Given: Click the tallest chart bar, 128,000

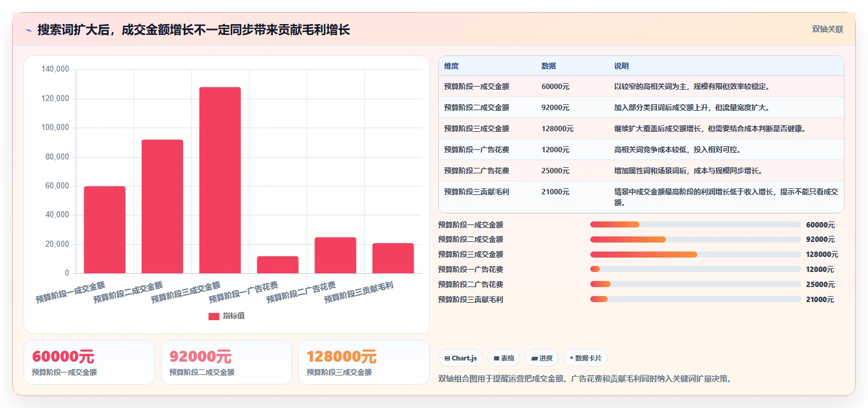Looking at the screenshot, I should click(220, 181).
